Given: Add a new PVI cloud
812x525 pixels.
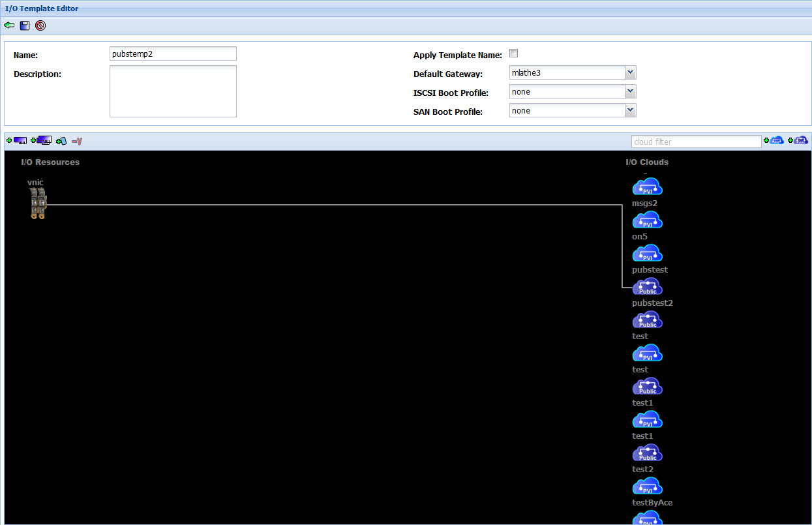Looking at the screenshot, I should click(774, 140).
